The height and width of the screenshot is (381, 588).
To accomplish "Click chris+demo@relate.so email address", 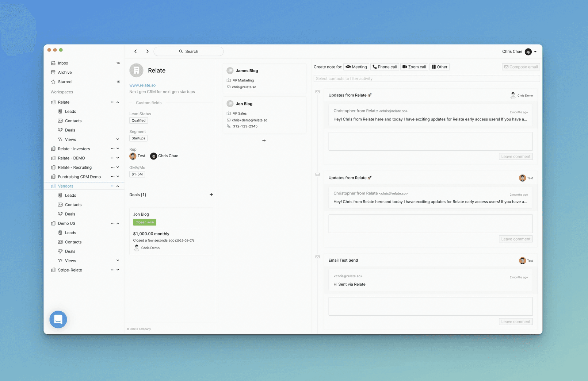I will (x=249, y=120).
